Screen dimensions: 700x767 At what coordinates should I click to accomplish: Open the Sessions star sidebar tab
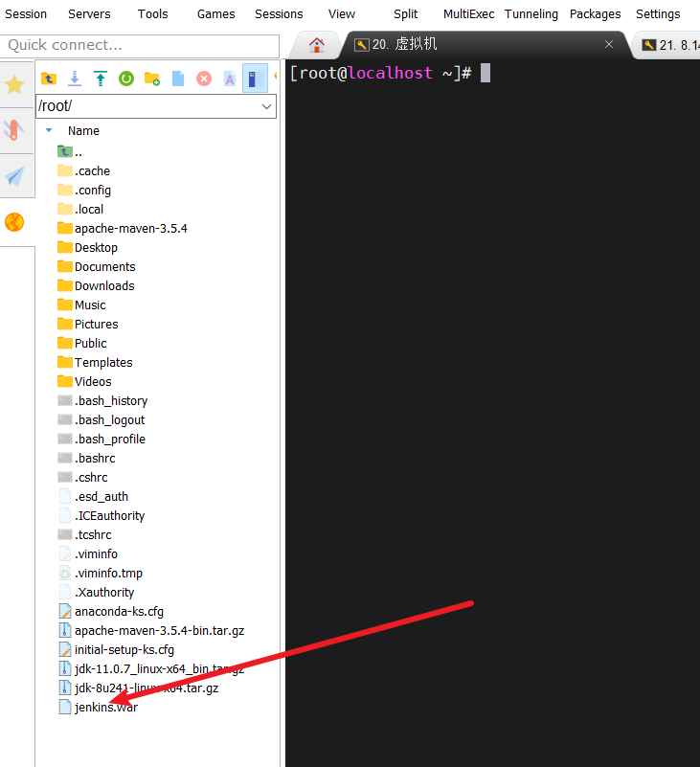pyautogui.click(x=15, y=85)
